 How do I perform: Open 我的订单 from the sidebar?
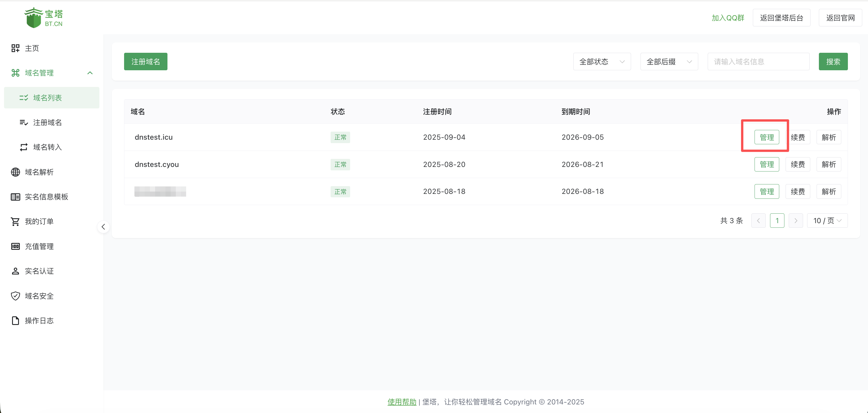pos(39,221)
